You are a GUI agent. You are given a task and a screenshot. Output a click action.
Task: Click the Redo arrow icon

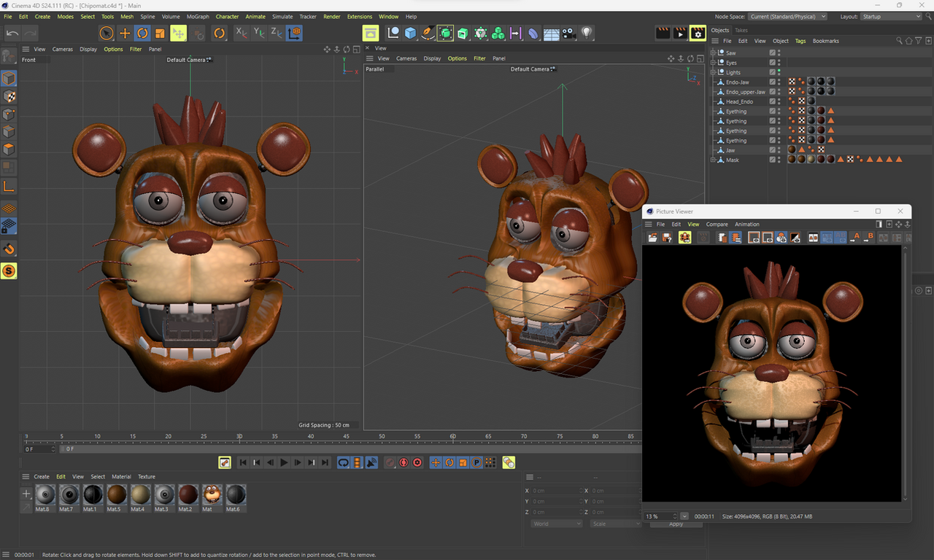[x=30, y=33]
